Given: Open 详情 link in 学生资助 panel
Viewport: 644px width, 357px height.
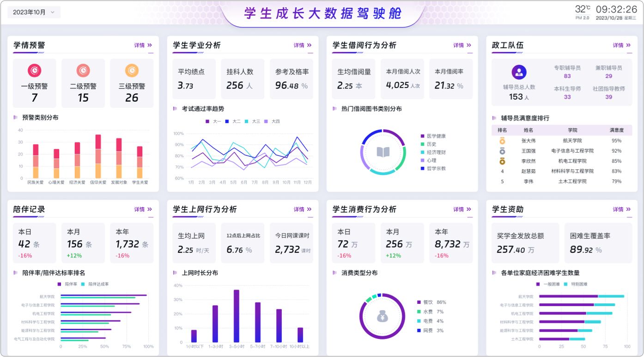Looking at the screenshot, I should [x=622, y=209].
